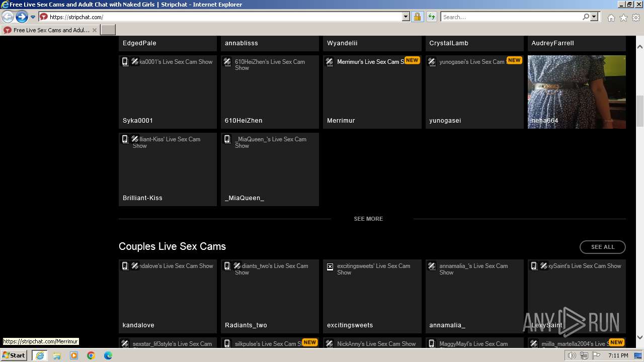
Task: Click the NEW badge on Merrimur card
Action: 412,60
